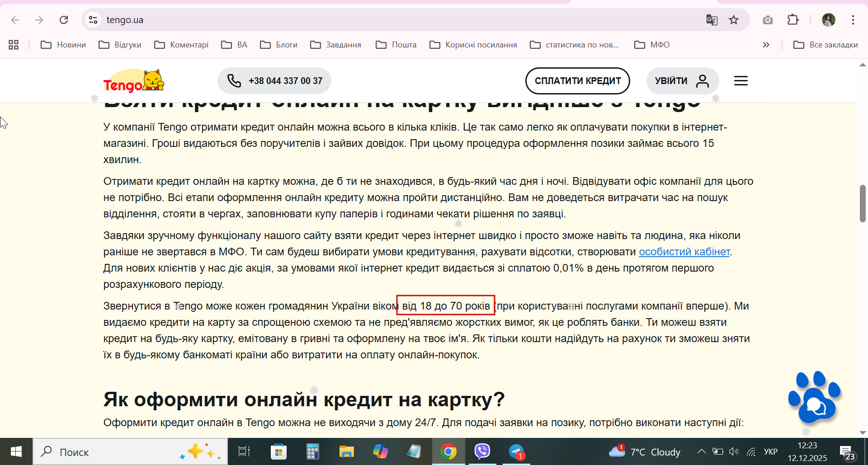Image resolution: width=868 pixels, height=465 pixels.
Task: Open the Завдання bookmarks folder
Action: (x=336, y=45)
